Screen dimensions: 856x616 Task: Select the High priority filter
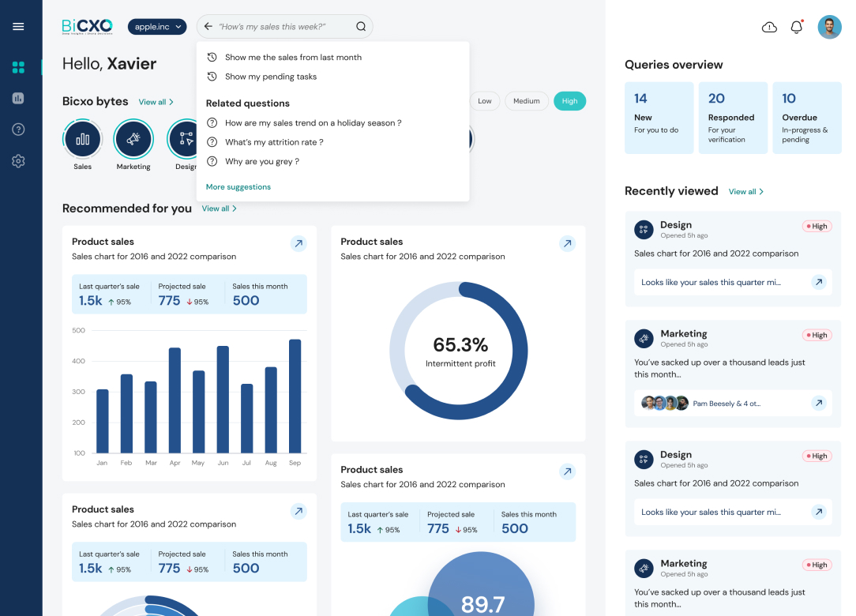click(569, 101)
